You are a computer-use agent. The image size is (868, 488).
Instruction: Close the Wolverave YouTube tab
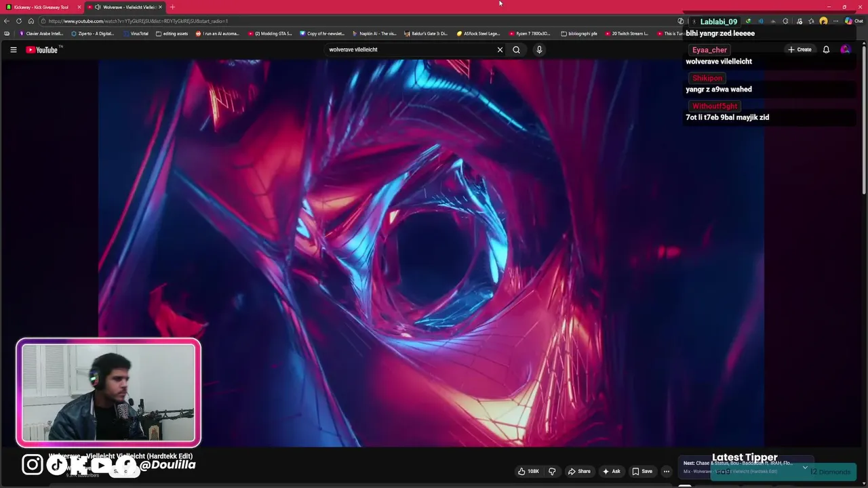coord(160,7)
